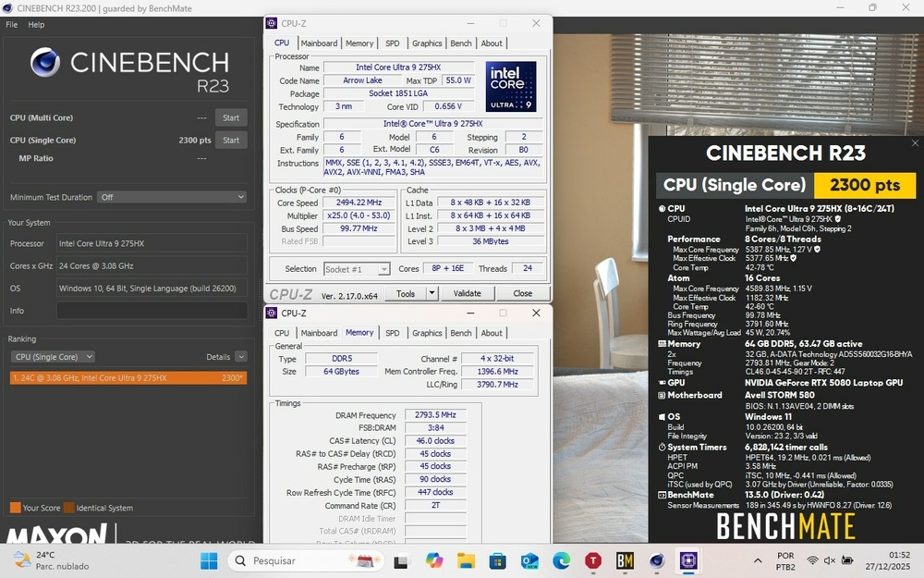Select the Cinebench icon on the taskbar
Image resolution: width=924 pixels, height=578 pixels.
pos(657,560)
